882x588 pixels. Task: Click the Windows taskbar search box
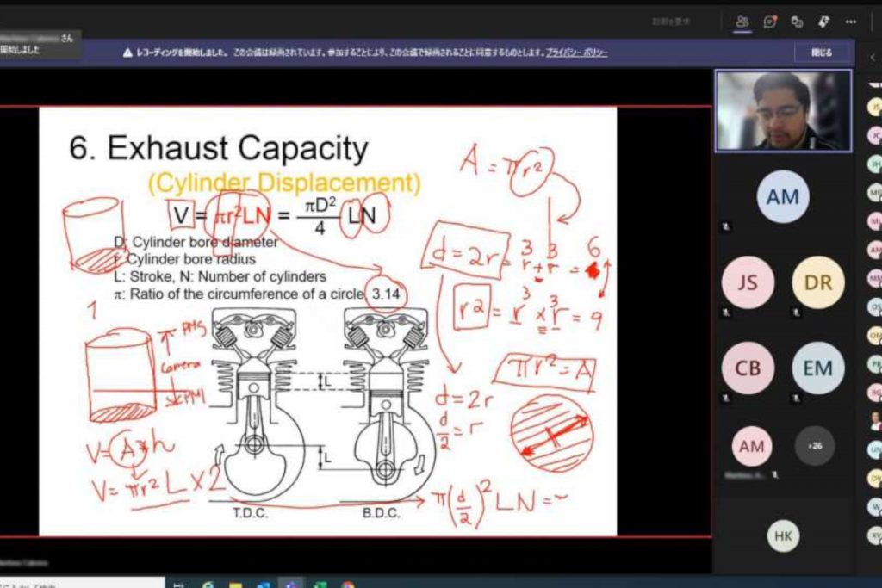click(x=82, y=583)
